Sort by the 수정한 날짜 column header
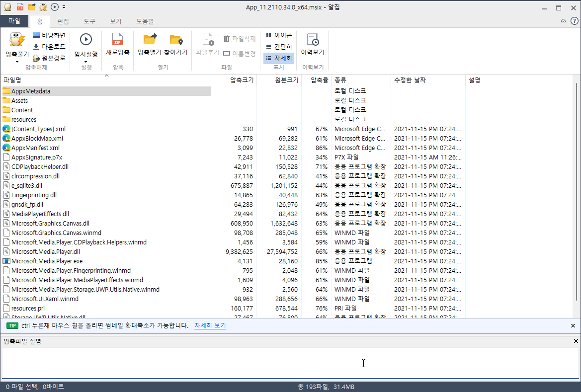 click(x=428, y=80)
